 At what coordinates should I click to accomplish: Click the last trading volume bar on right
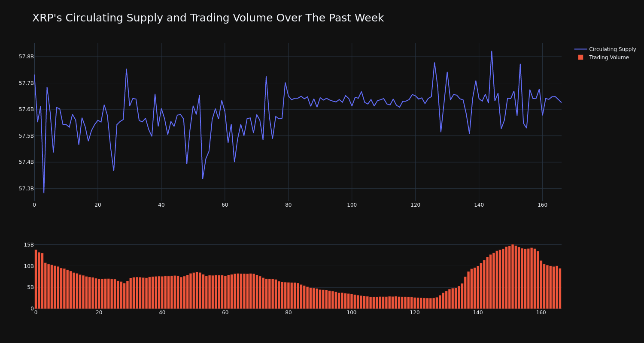[560, 289]
